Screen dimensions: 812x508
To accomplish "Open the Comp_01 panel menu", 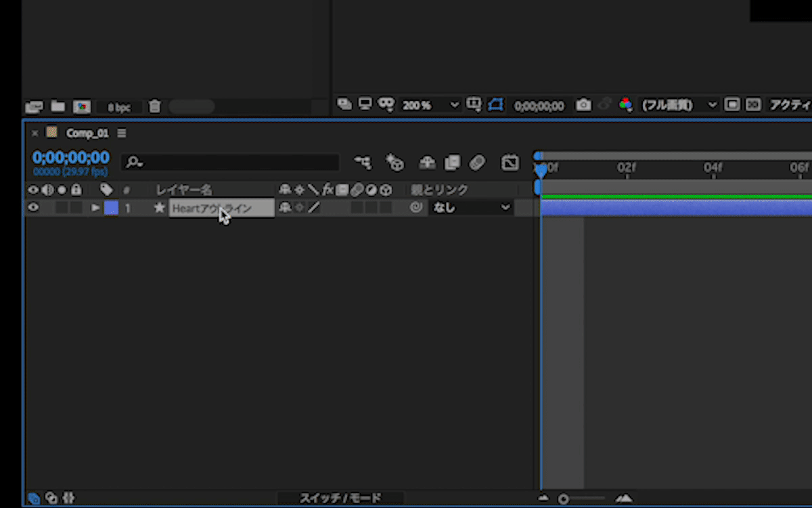I will 122,133.
